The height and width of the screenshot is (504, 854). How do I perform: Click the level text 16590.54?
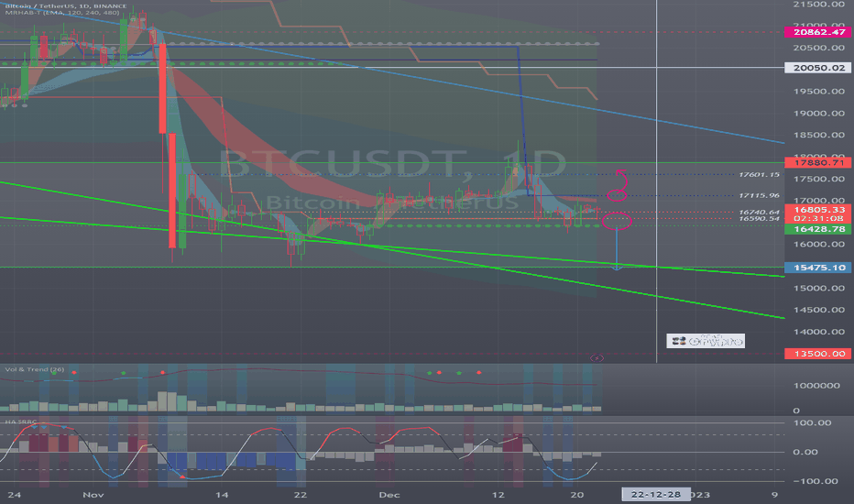pyautogui.click(x=759, y=218)
